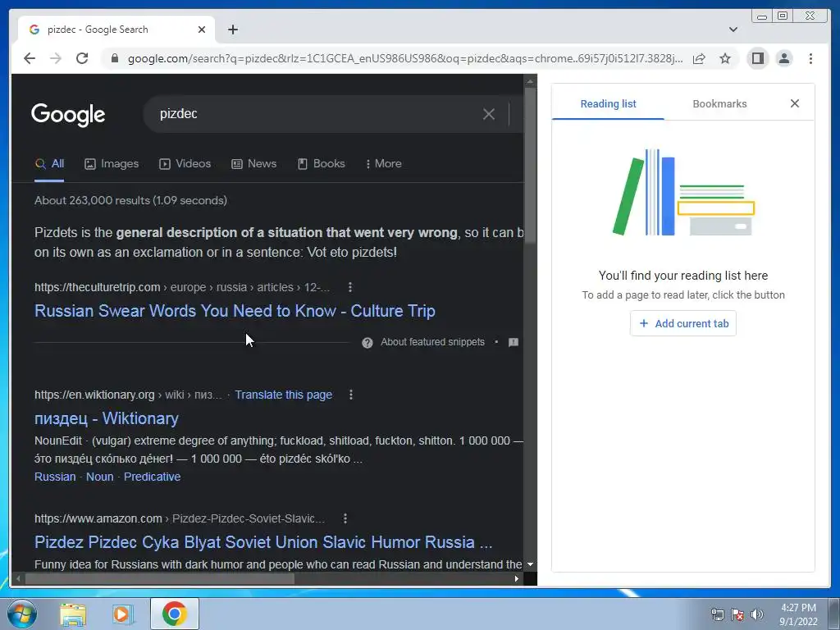Click the snippet feedback icon
The image size is (840, 630).
pyautogui.click(x=514, y=342)
